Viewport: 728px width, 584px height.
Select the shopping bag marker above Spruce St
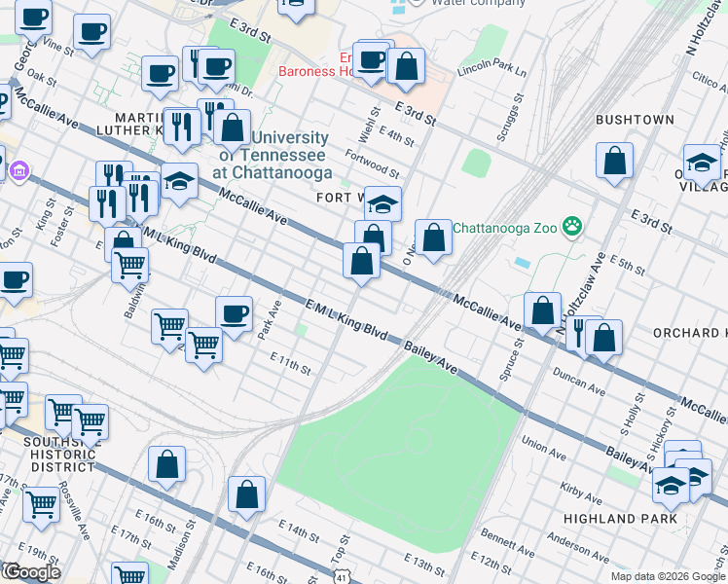[542, 312]
